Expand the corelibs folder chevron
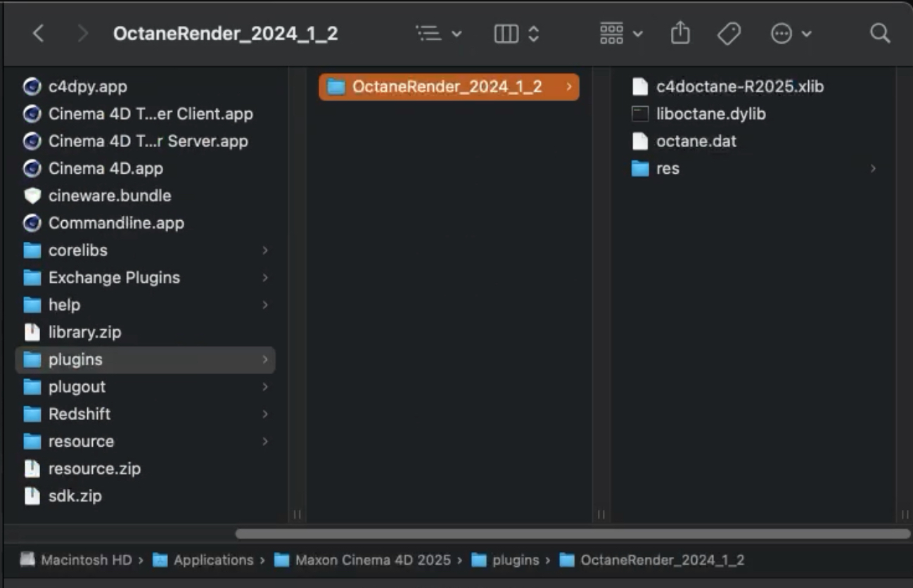 265,250
